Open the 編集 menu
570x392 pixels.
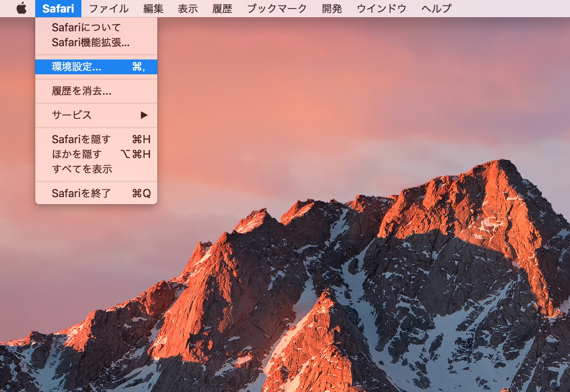tap(153, 8)
